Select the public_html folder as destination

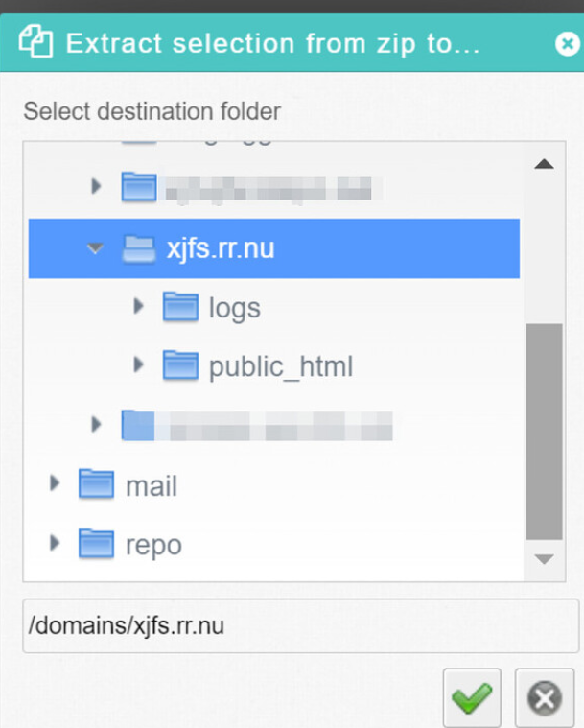tap(280, 365)
